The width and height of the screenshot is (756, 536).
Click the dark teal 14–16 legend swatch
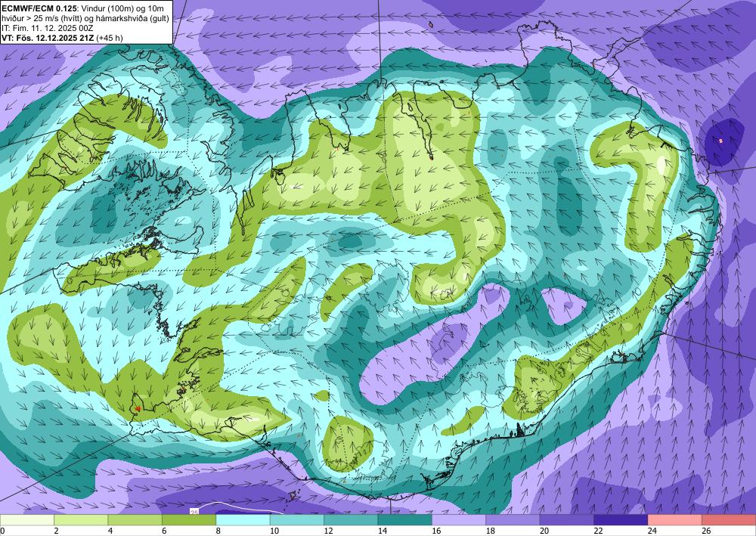pos(405,520)
